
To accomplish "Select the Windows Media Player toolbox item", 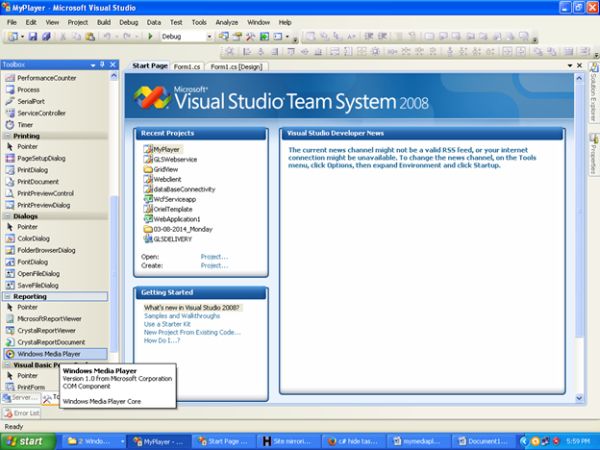I will pyautogui.click(x=55, y=354).
